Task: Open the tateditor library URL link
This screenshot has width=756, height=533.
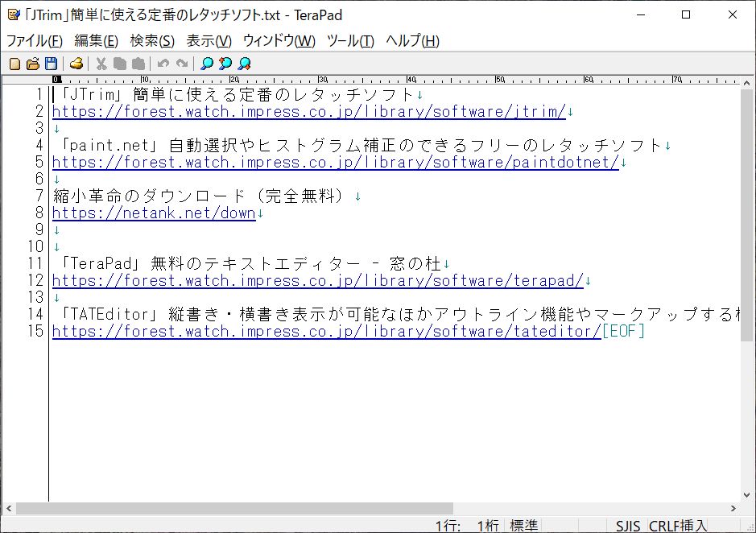Action: [x=326, y=331]
